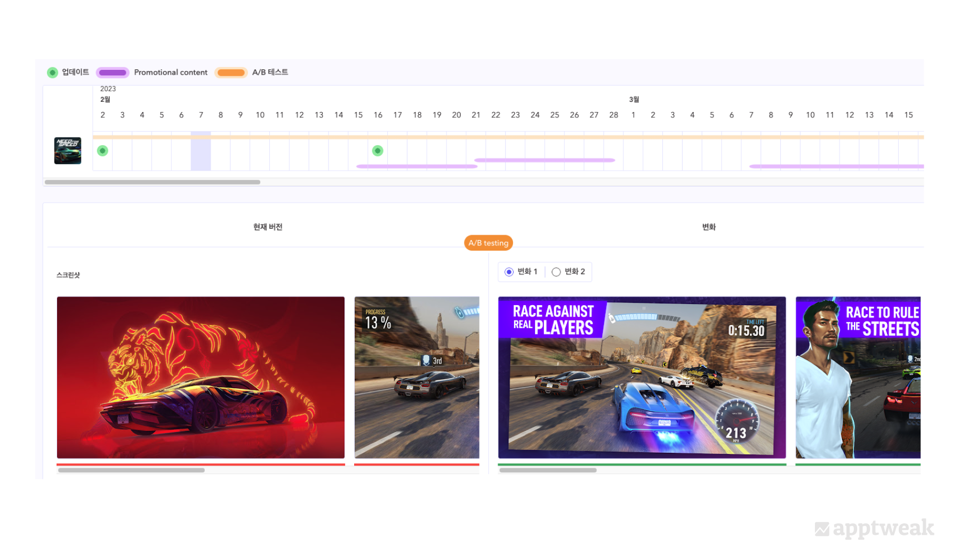Select the 변화 2 radio button
The width and height of the screenshot is (960, 560).
coord(556,272)
